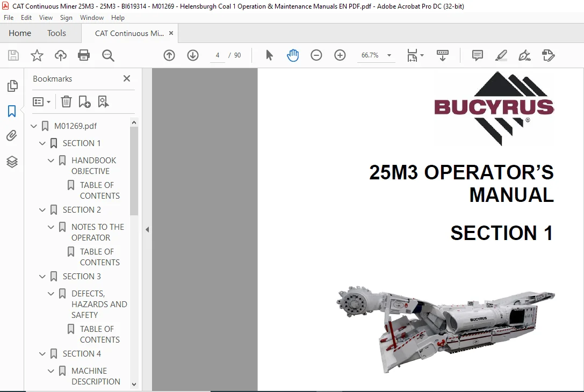Open bookmark options dropdown menu
The width and height of the screenshot is (584, 392).
[x=42, y=101]
